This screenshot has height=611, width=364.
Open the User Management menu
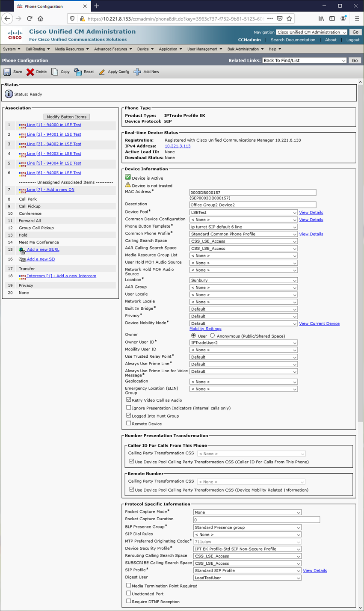pyautogui.click(x=205, y=49)
